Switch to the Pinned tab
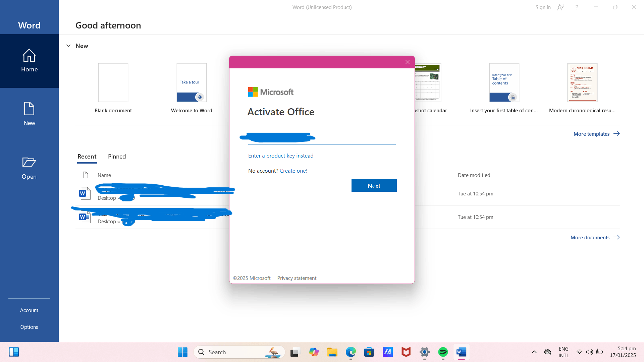Viewport: 644px width, 362px height. coord(117,157)
